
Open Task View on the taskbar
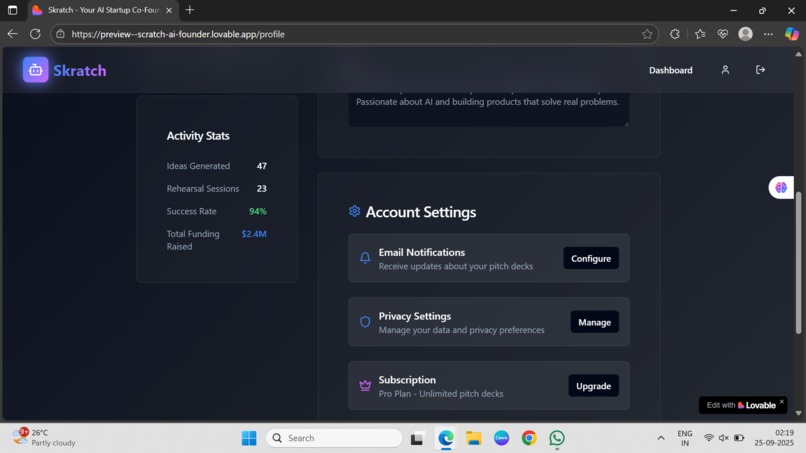tap(417, 438)
